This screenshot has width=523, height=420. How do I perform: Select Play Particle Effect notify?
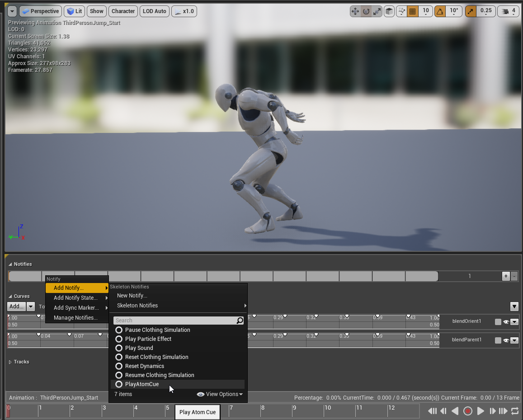point(178,339)
